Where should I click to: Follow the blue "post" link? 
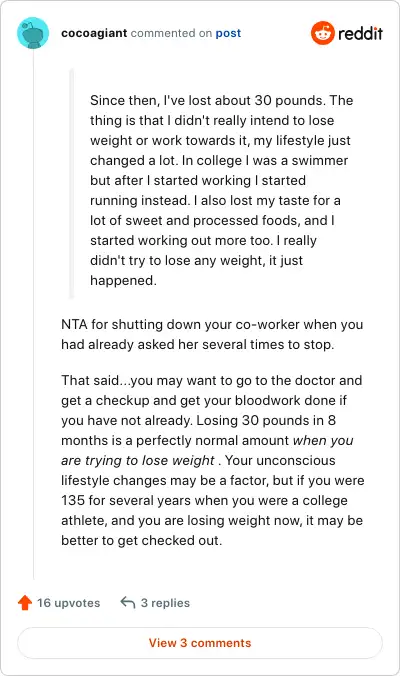(x=228, y=33)
